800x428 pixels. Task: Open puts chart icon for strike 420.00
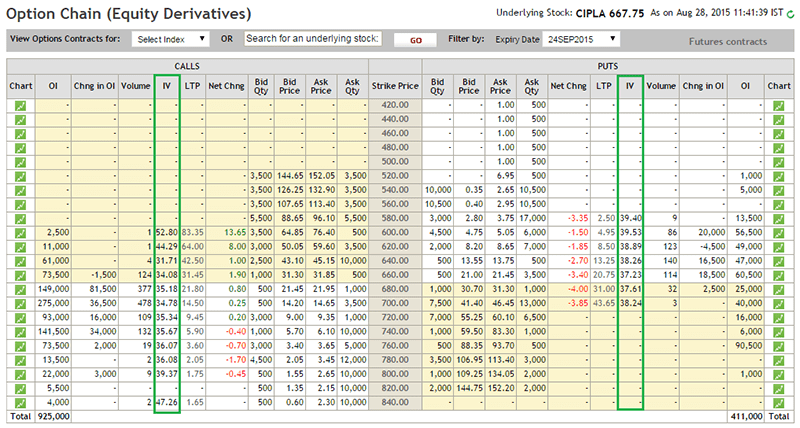pyautogui.click(x=779, y=106)
